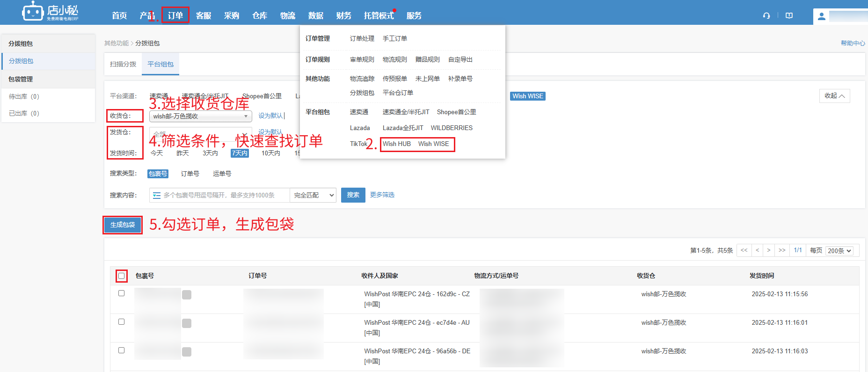Click the list icon in search content field

point(157,195)
